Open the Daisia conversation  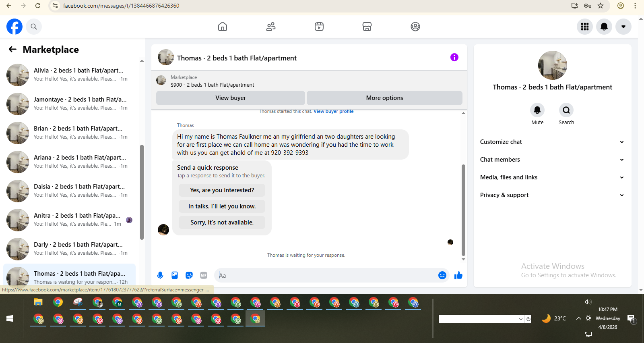[69, 191]
